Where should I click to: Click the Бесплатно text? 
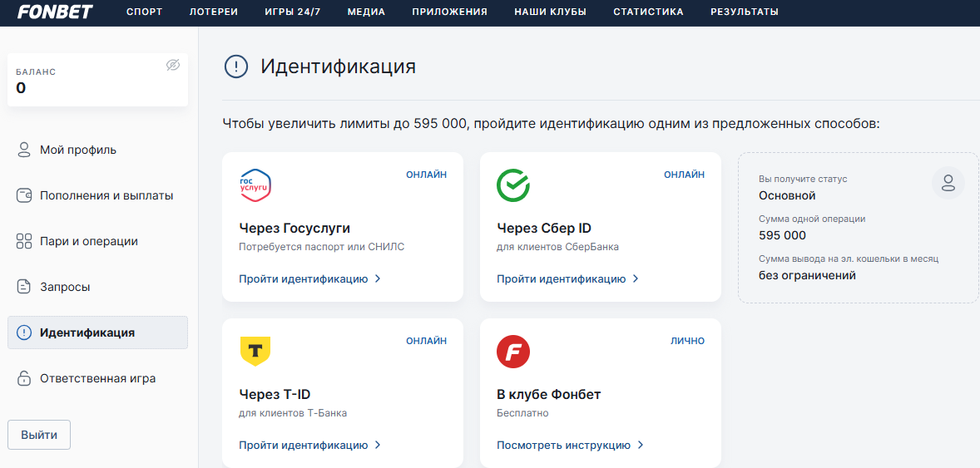click(522, 413)
